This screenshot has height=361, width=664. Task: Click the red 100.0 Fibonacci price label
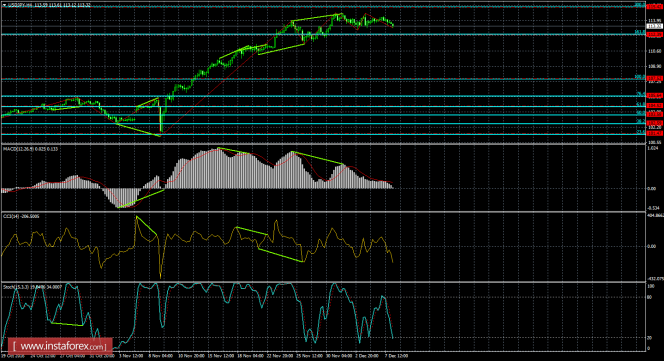coord(655,78)
